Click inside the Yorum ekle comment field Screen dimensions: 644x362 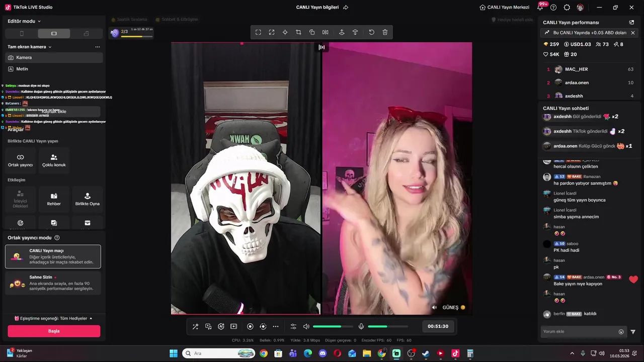(579, 332)
